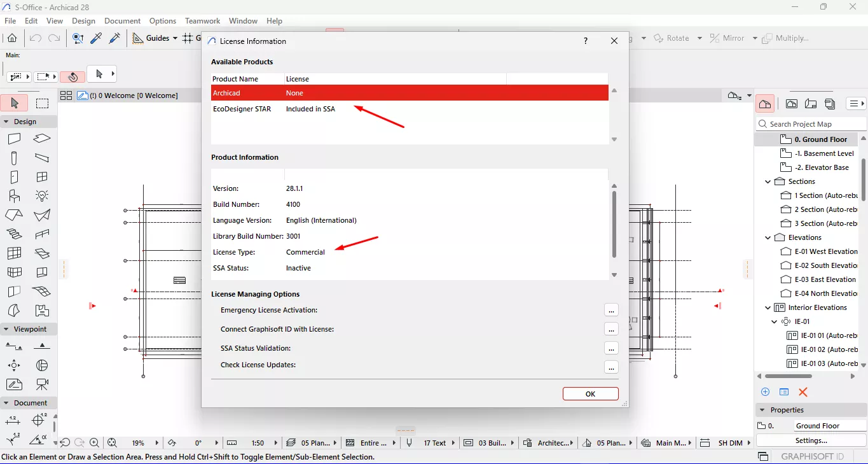Open the Help menu
This screenshot has height=464, width=868.
pos(274,21)
